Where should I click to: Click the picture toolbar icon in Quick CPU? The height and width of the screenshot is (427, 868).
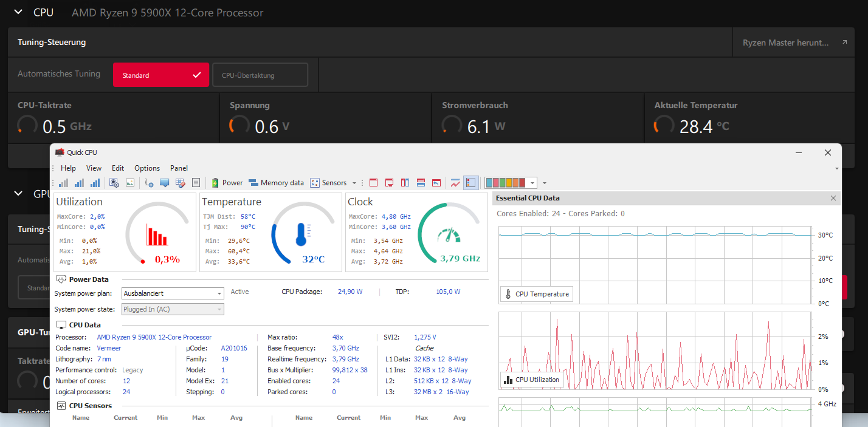[130, 183]
